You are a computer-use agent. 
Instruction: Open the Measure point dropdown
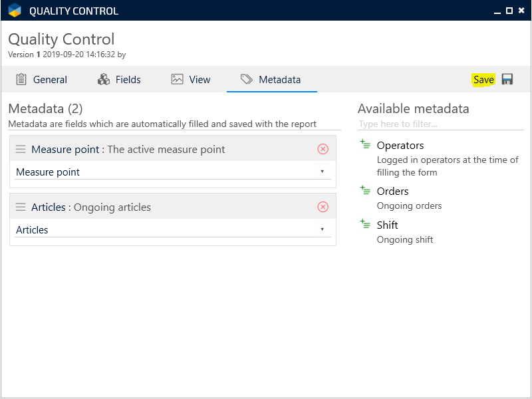click(322, 172)
